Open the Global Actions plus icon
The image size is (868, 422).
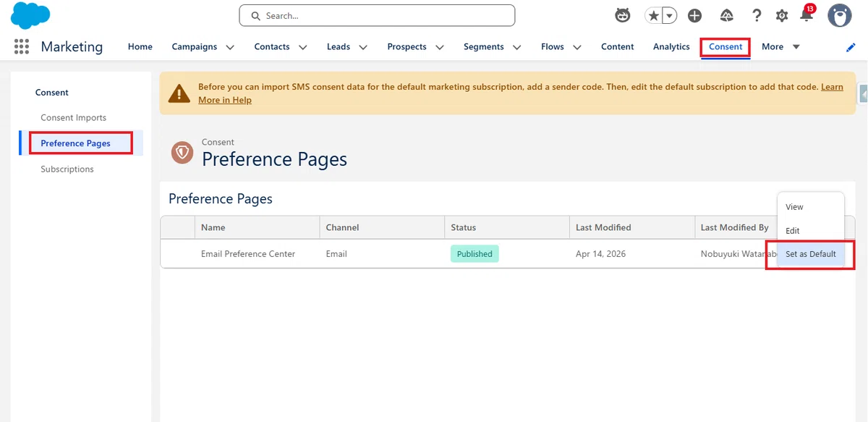pos(694,15)
